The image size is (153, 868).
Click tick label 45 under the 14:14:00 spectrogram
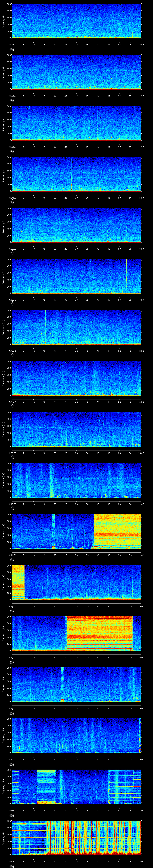109,708
